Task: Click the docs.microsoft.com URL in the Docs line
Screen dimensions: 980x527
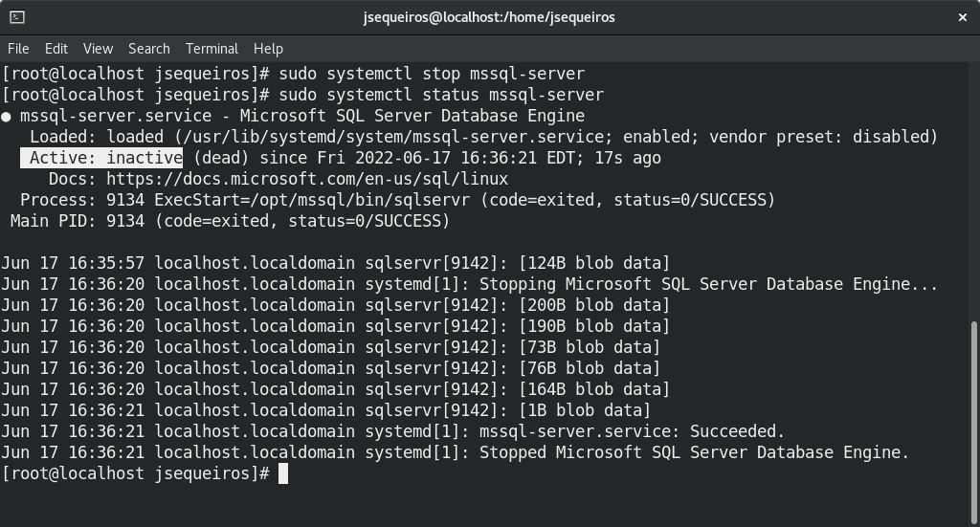Action: click(x=307, y=179)
